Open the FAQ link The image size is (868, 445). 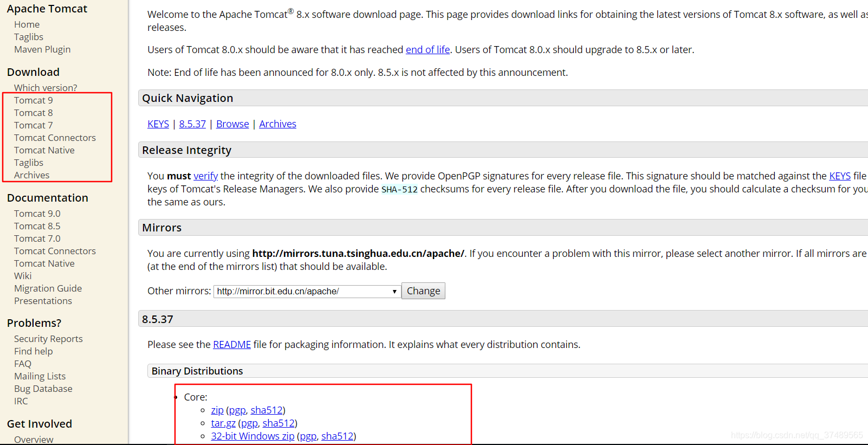[x=23, y=364]
